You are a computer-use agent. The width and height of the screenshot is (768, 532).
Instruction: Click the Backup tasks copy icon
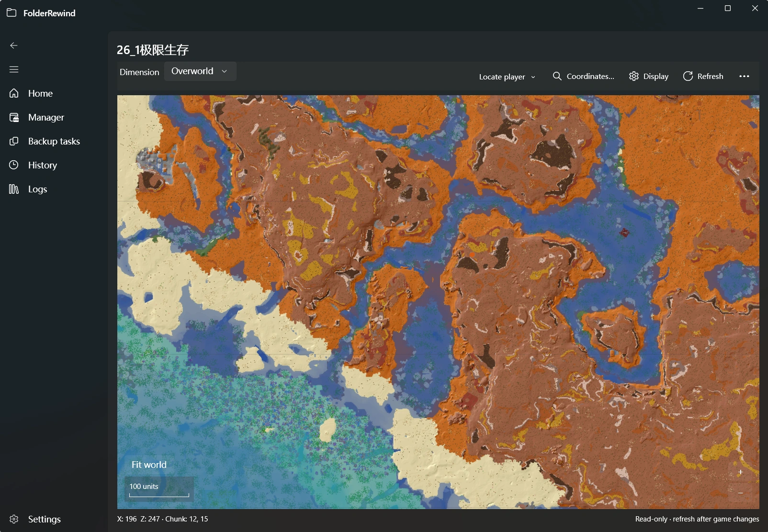coord(14,141)
